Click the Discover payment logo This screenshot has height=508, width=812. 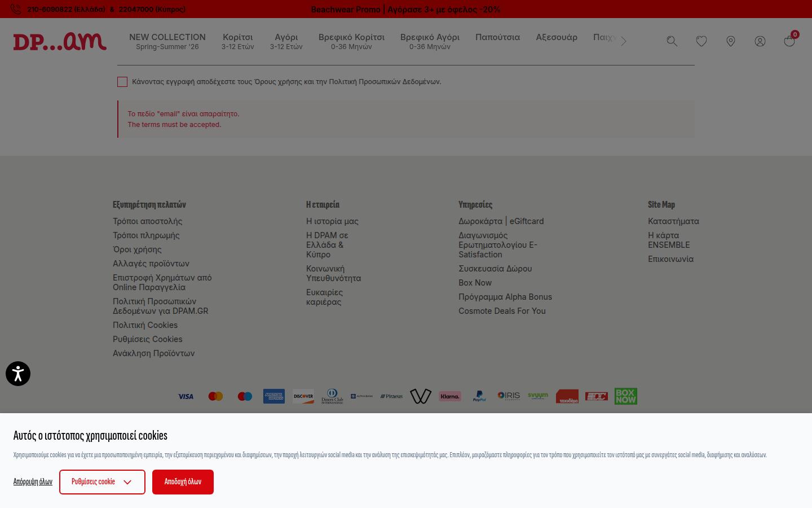[303, 396]
